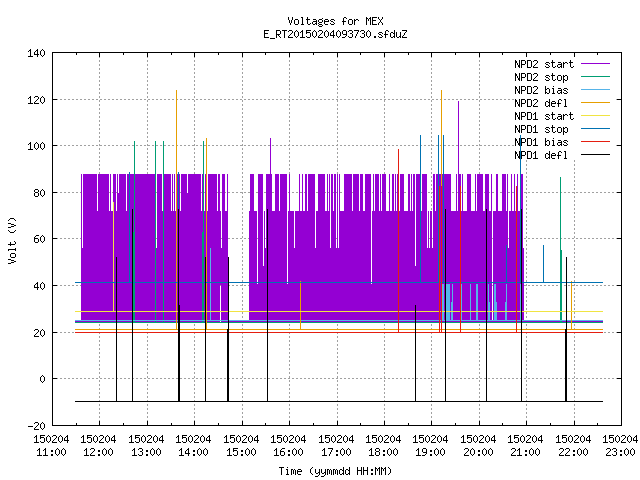The image size is (640, 480).
Task: Click the red NPD1 bias legend line
Action: pyautogui.click(x=595, y=142)
